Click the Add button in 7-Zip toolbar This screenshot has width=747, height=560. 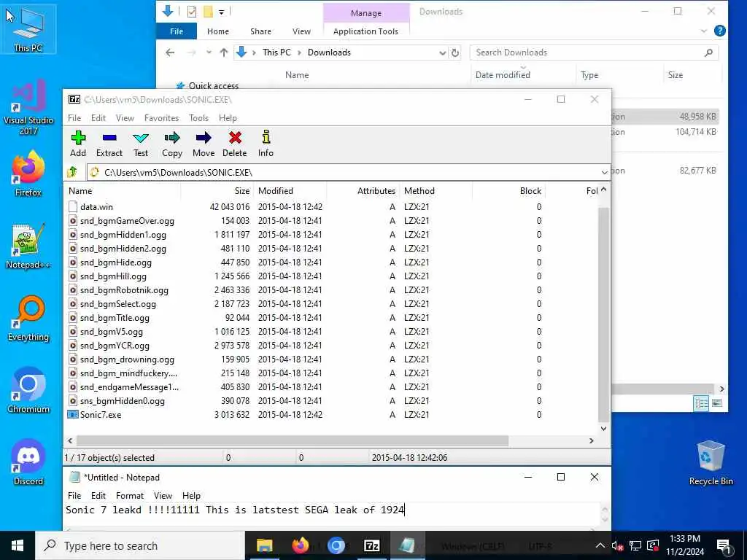pos(78,144)
